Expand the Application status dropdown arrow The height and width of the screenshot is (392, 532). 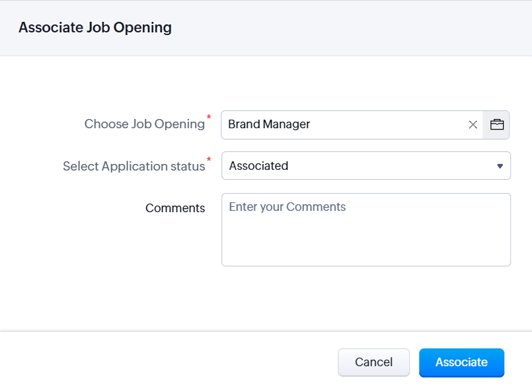pos(500,166)
